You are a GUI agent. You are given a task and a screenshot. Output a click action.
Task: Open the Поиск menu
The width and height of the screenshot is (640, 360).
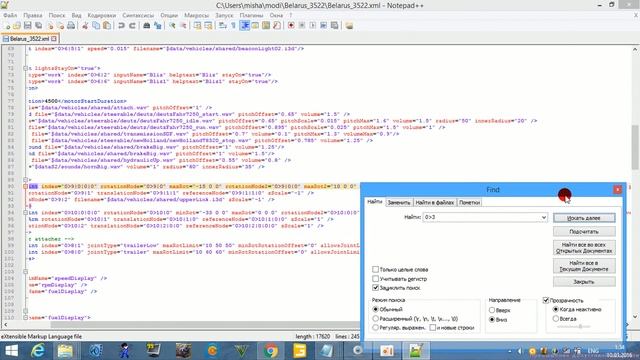tap(57, 15)
